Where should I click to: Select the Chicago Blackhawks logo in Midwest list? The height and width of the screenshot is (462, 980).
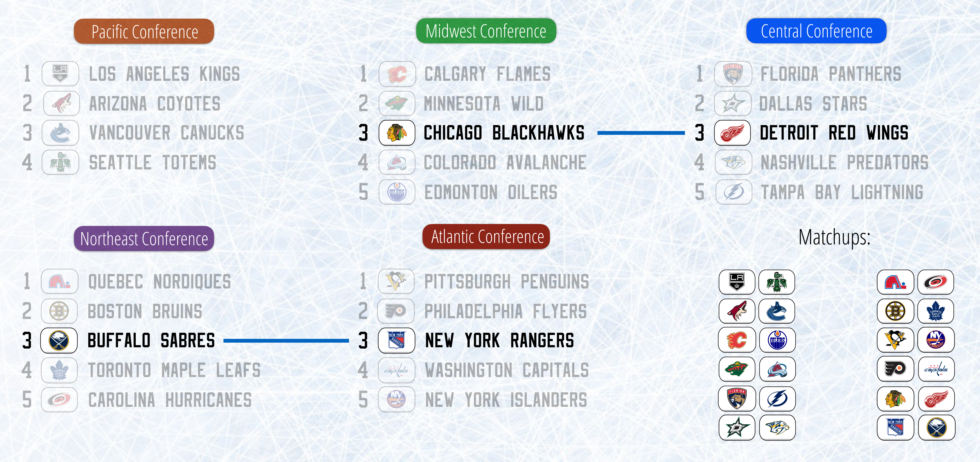[x=397, y=133]
